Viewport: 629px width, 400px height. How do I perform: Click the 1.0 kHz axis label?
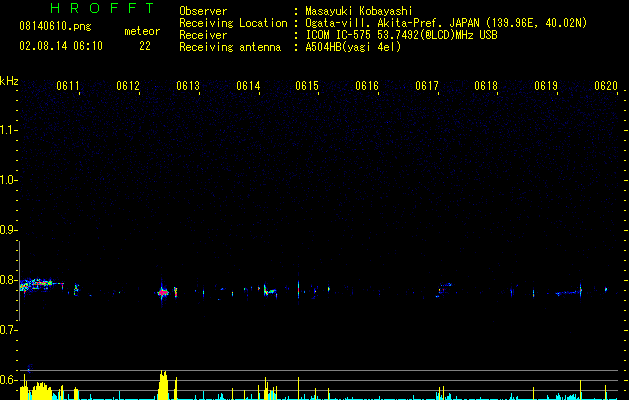coord(9,180)
